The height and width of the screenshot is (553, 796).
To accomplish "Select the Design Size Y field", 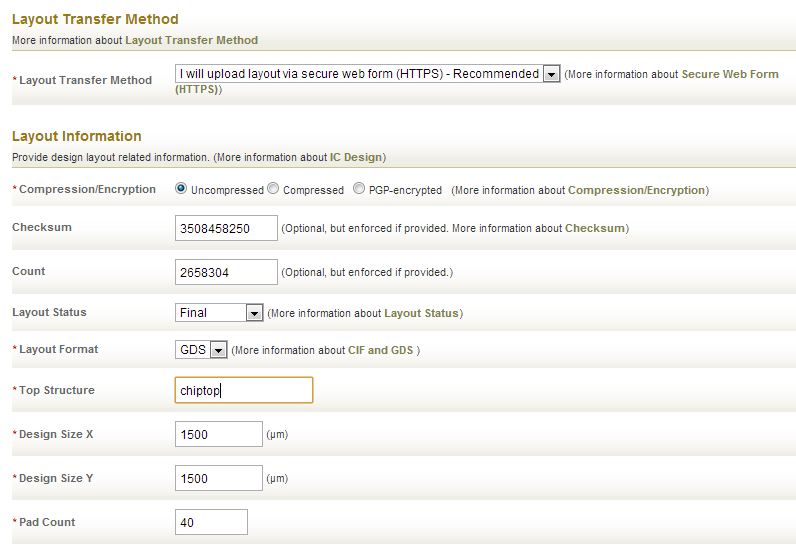I will [219, 478].
